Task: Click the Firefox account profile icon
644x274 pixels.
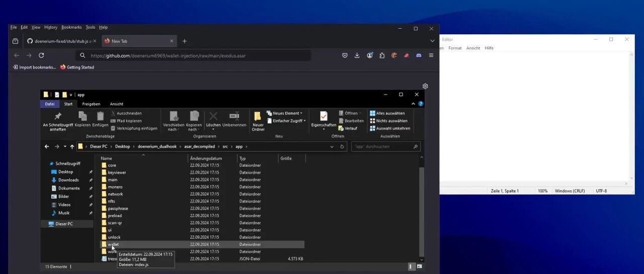Action: click(370, 55)
